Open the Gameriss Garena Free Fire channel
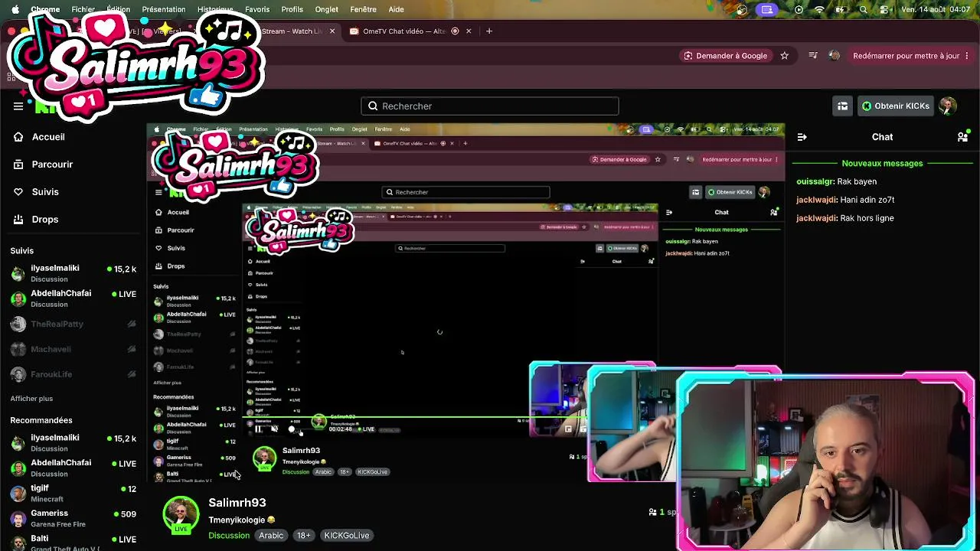This screenshot has width=980, height=551. [73, 518]
